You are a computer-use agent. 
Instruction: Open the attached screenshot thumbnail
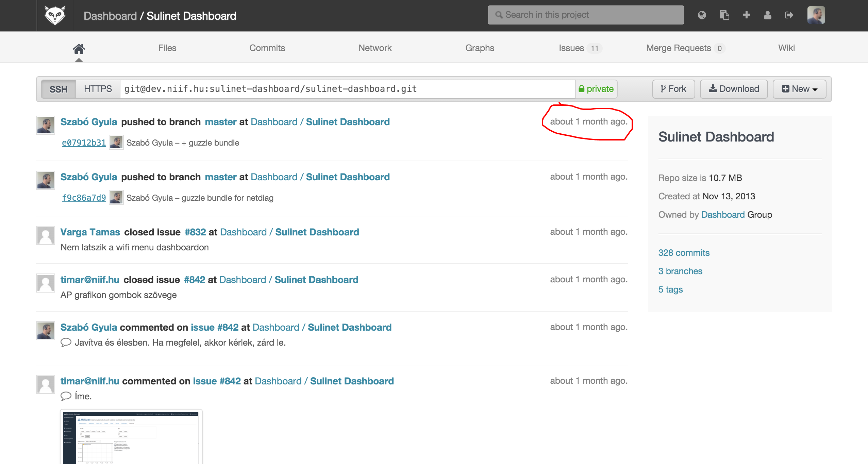coord(131,437)
